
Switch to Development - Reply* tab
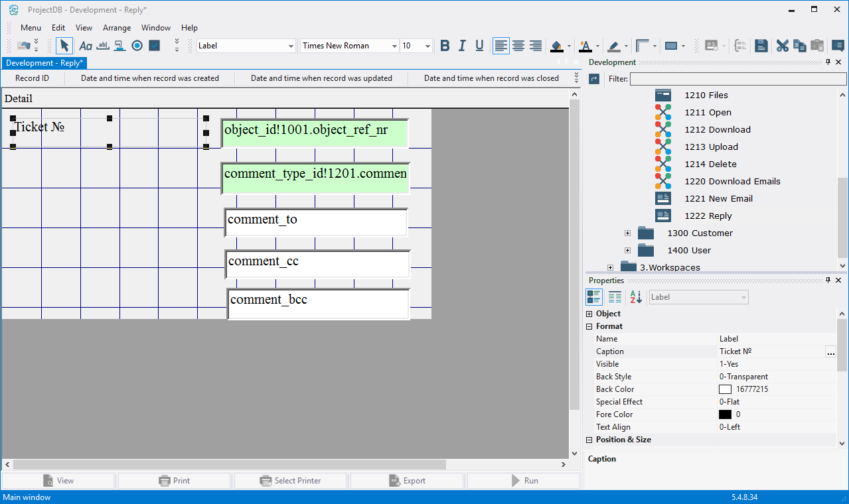(x=44, y=63)
